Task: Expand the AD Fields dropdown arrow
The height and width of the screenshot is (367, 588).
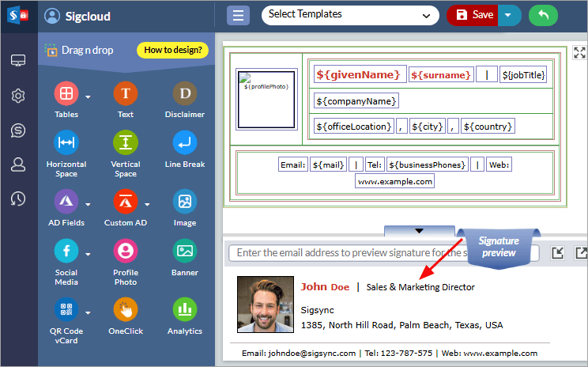Action: 88,205
